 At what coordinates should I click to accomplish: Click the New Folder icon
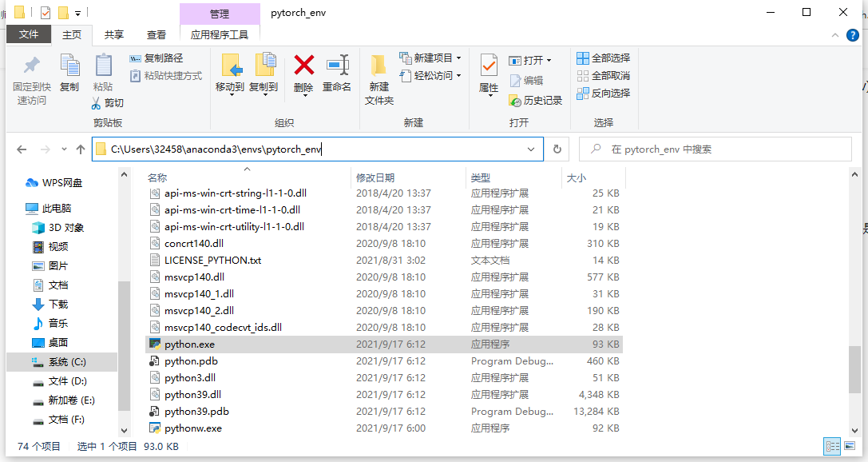click(x=379, y=66)
